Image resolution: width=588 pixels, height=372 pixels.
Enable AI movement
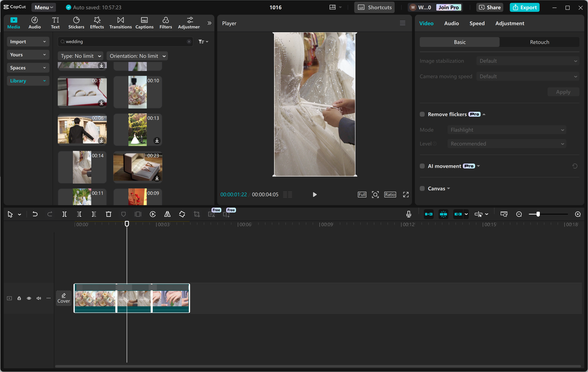pyautogui.click(x=422, y=166)
